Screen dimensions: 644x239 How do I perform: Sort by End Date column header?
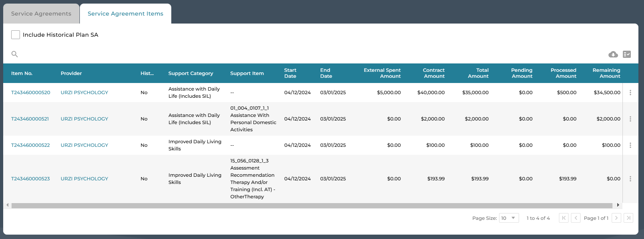tap(326, 73)
